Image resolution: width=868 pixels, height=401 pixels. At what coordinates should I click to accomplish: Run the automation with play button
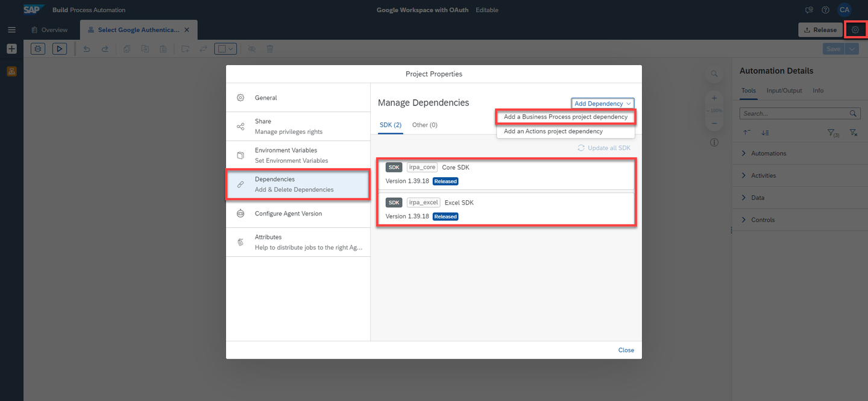[59, 49]
